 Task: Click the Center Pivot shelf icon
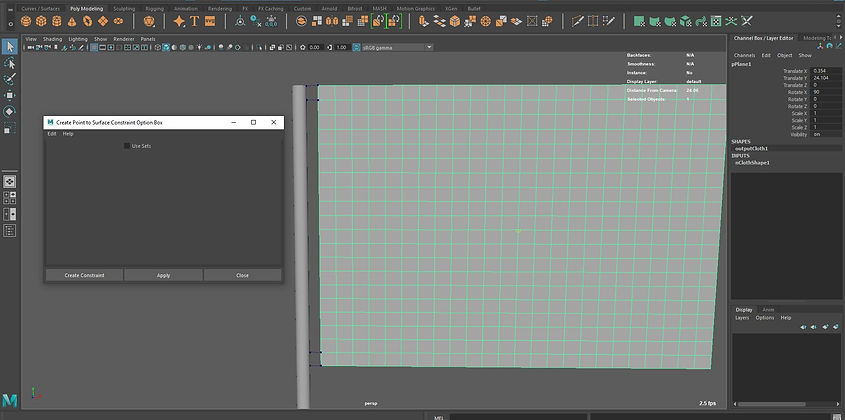coord(240,21)
